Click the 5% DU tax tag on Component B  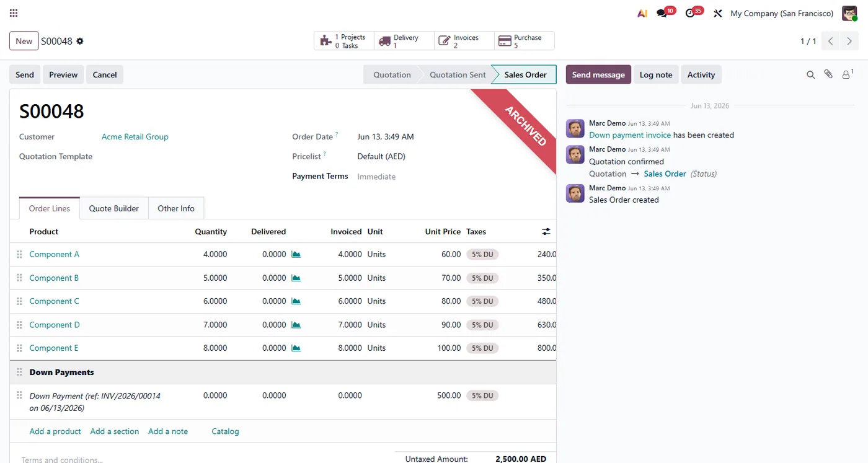coord(482,278)
